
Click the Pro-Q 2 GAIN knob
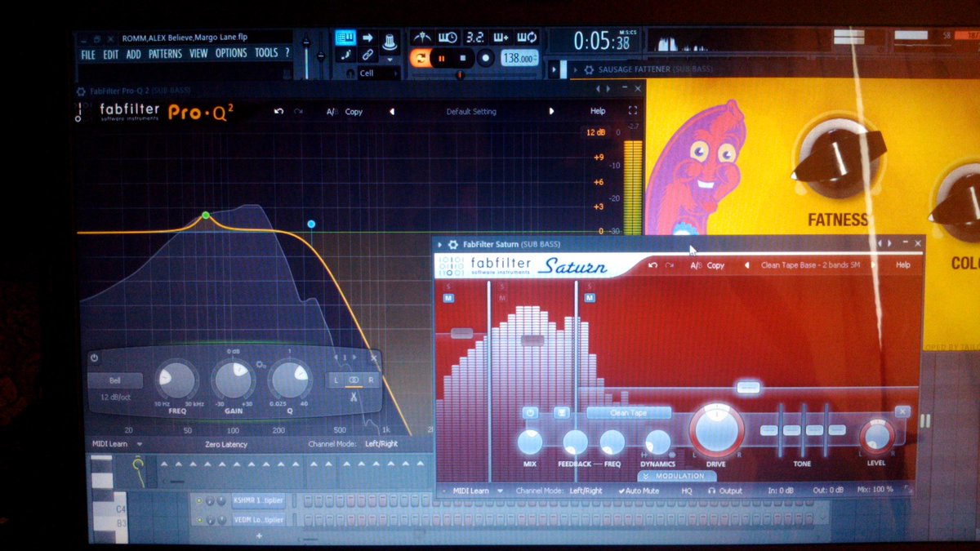pyautogui.click(x=233, y=380)
